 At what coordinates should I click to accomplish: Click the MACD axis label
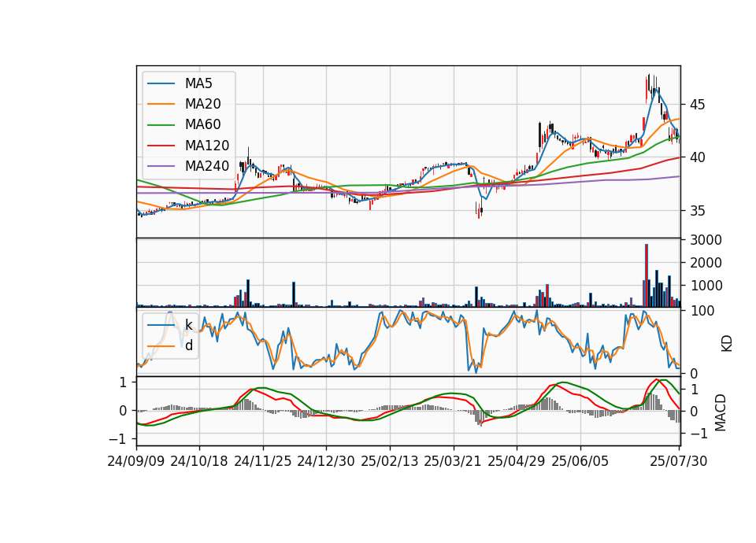click(721, 412)
